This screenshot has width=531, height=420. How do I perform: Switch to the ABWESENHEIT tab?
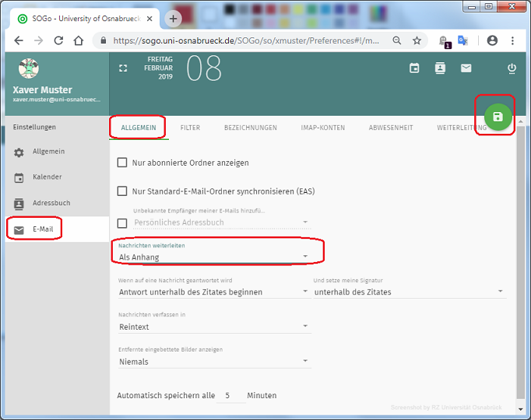tap(391, 128)
